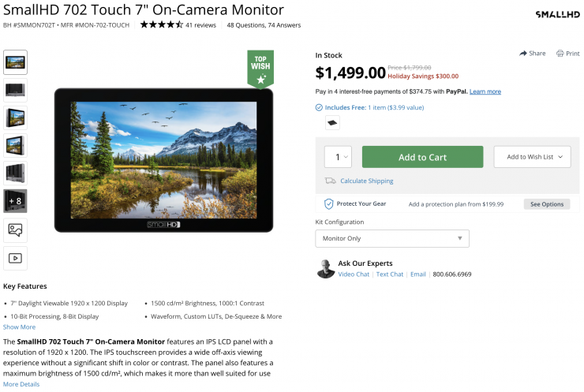This screenshot has width=584, height=392.
Task: Open the quantity dropdown
Action: click(338, 157)
